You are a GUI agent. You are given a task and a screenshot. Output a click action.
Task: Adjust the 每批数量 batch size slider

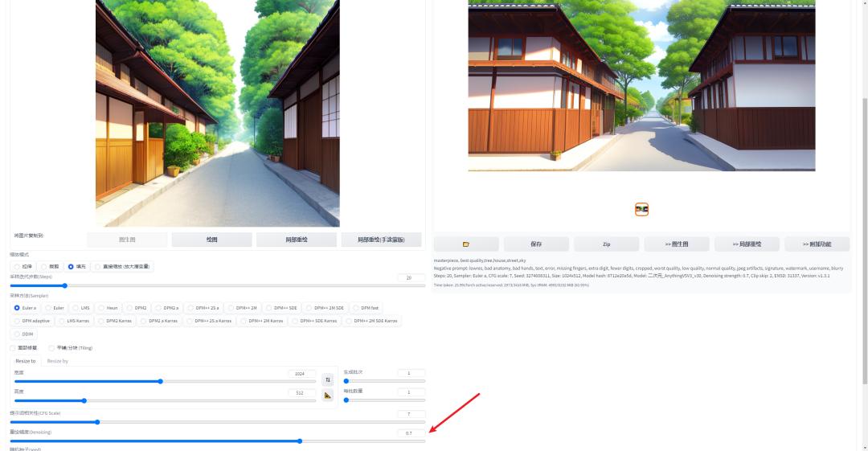tap(385, 400)
